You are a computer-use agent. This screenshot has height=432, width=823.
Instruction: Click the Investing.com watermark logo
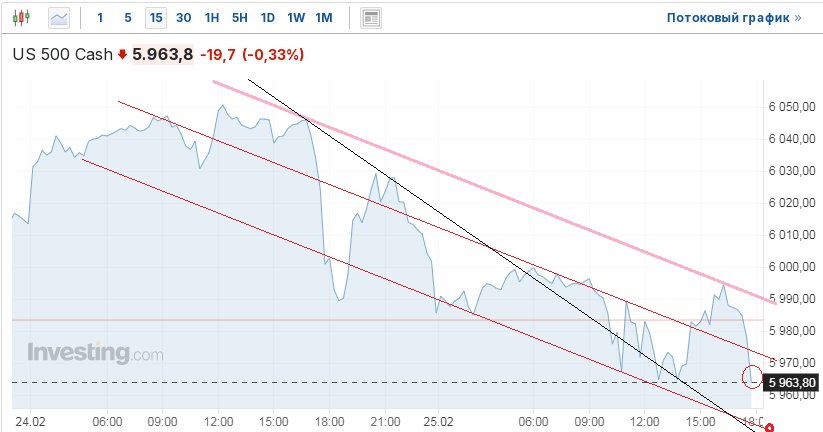(x=95, y=353)
